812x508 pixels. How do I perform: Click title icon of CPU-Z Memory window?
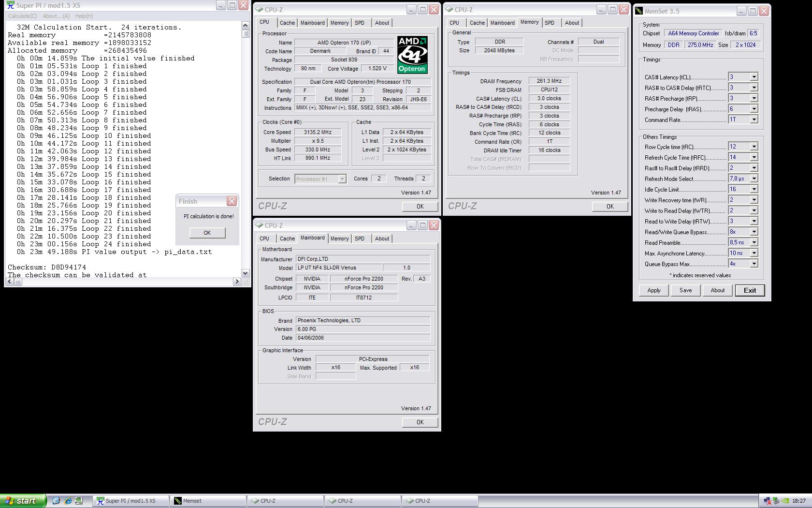click(x=449, y=9)
